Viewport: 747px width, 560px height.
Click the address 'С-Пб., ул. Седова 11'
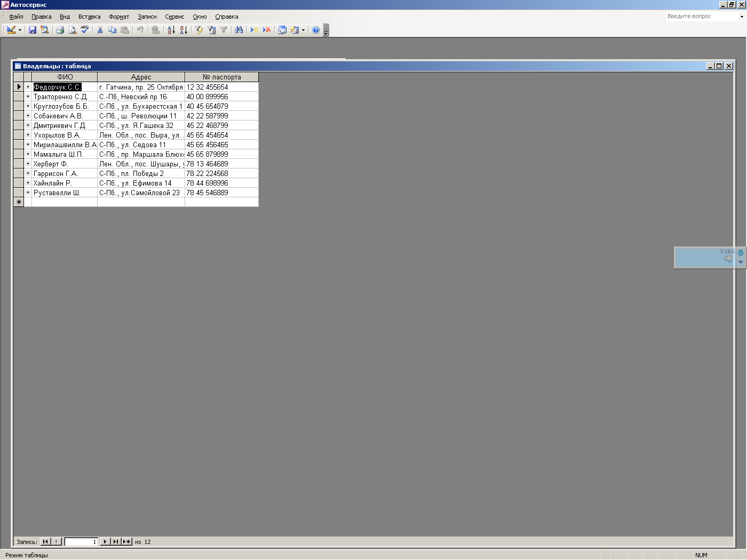pyautogui.click(x=141, y=145)
